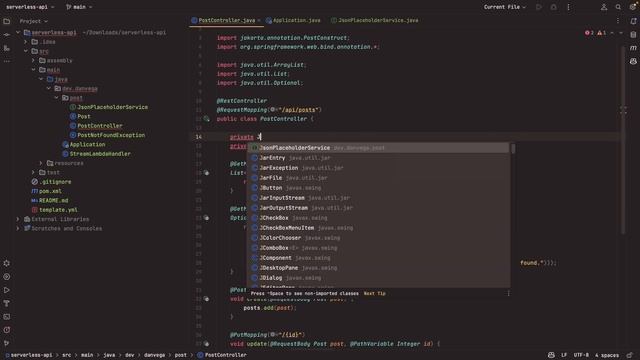Open the Maven tool window icon
The width and height of the screenshot is (640, 360).
click(x=633, y=48)
